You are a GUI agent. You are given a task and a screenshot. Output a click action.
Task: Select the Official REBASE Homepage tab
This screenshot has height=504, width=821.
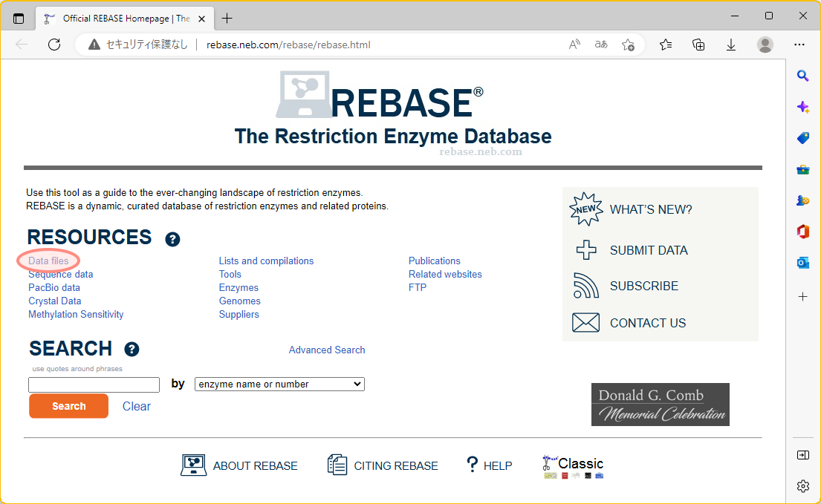point(125,19)
